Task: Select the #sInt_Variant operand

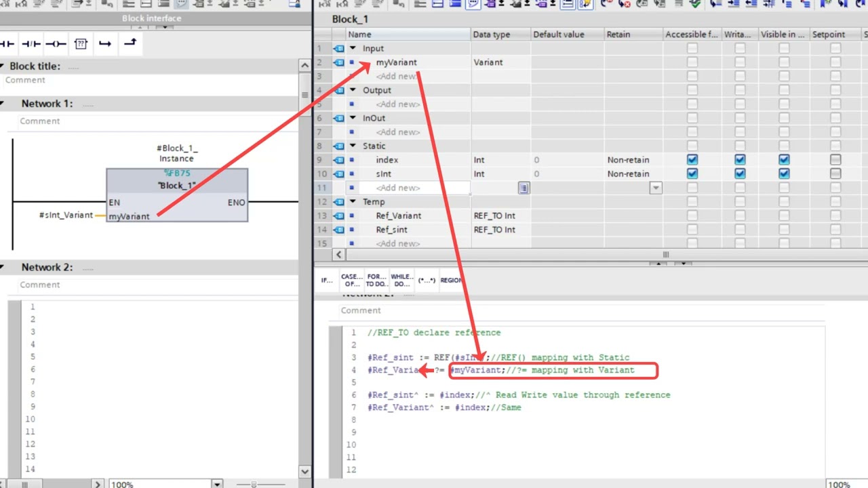Action: [66, 215]
